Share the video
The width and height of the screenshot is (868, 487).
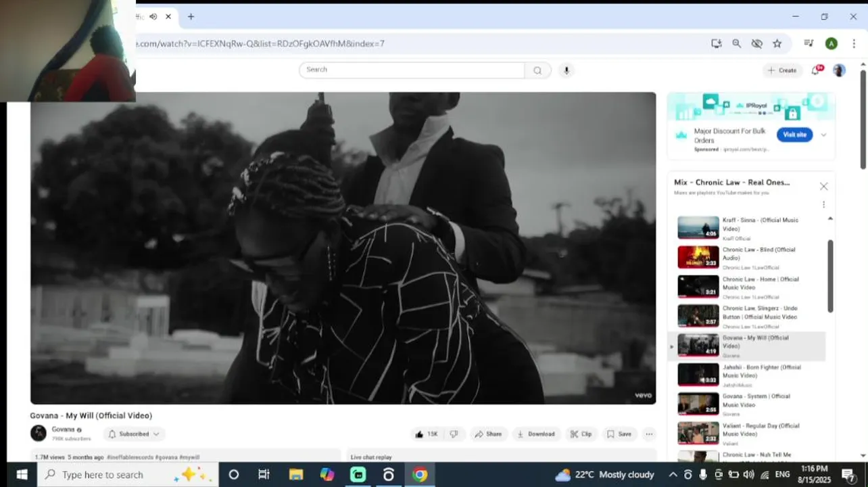point(488,434)
